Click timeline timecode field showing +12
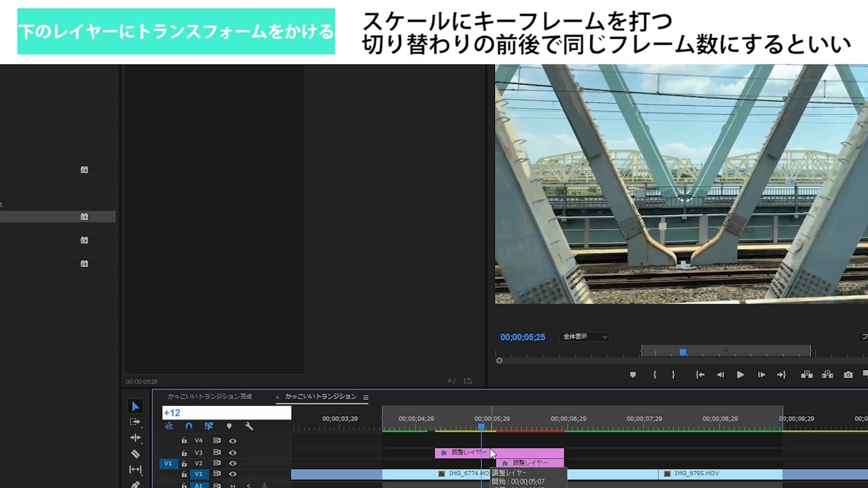The width and height of the screenshot is (868, 488). [x=226, y=412]
